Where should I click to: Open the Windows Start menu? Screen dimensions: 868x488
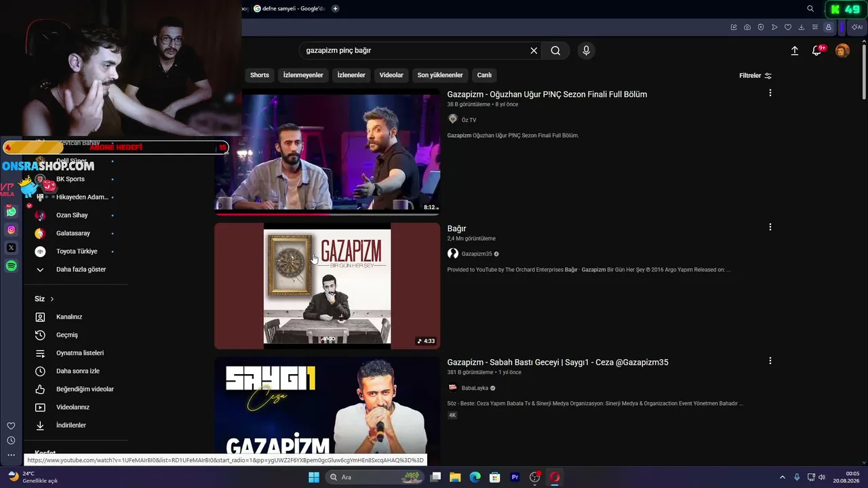pyautogui.click(x=314, y=477)
